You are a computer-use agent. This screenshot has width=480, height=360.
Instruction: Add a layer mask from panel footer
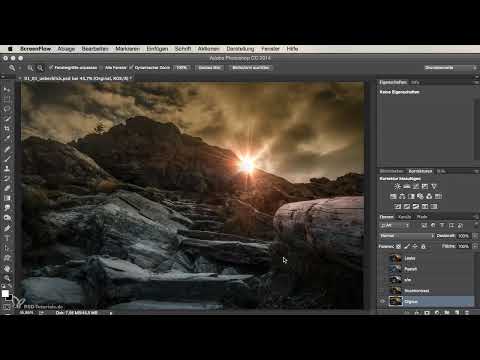[x=427, y=313]
